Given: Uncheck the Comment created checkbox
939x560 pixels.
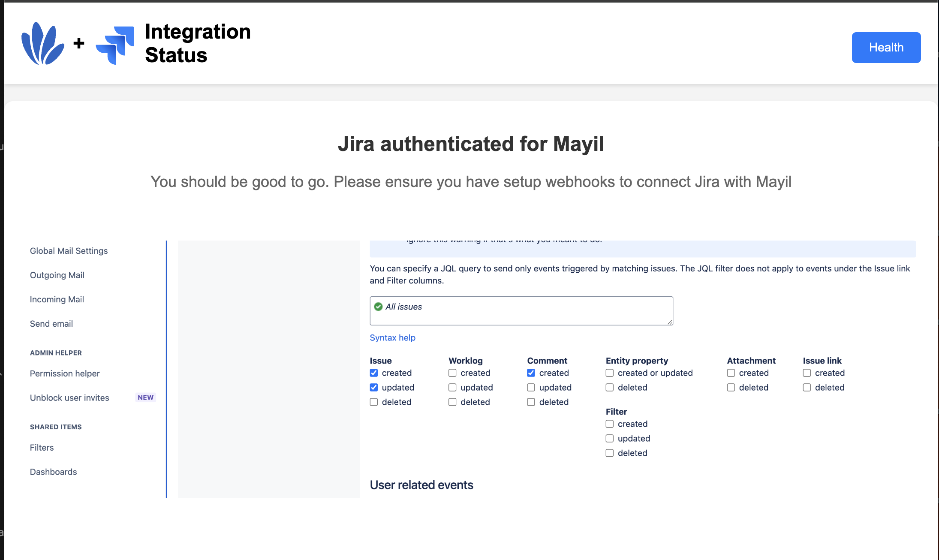Looking at the screenshot, I should click(531, 373).
